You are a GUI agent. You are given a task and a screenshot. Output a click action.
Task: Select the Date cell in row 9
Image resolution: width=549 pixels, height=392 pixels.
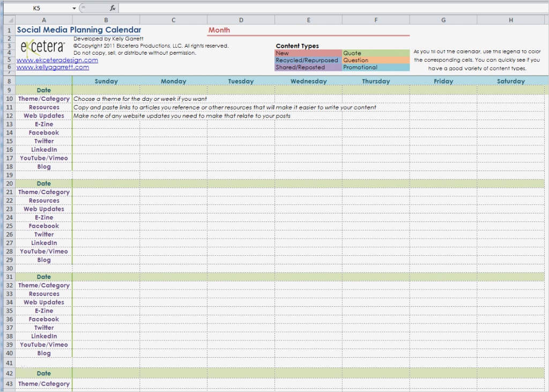click(x=43, y=90)
